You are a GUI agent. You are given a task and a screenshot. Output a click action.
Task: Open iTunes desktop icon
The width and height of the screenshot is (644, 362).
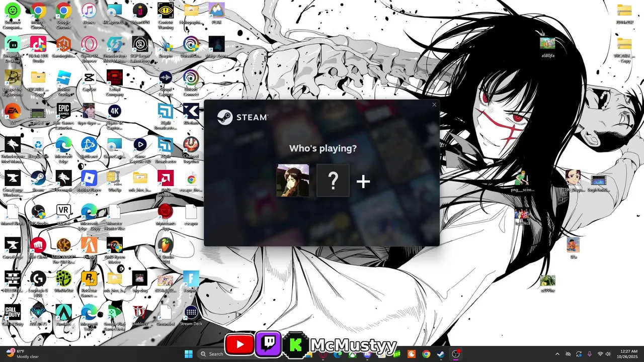tap(89, 14)
